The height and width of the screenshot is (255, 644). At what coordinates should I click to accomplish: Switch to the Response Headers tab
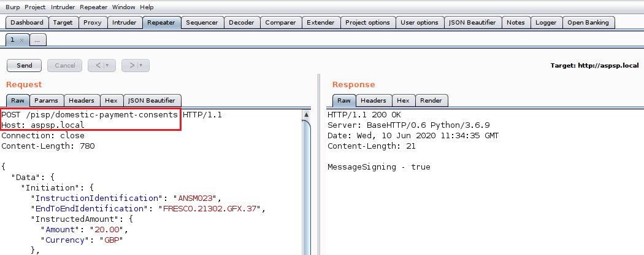(374, 100)
